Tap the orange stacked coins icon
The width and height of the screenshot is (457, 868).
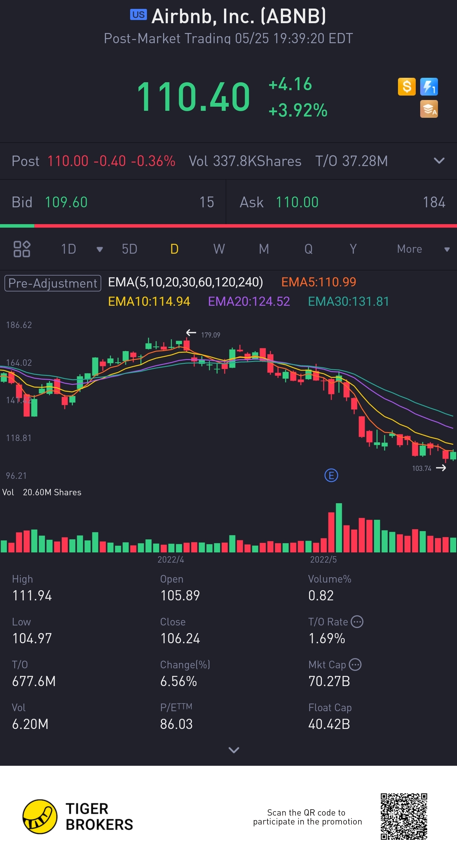pyautogui.click(x=429, y=109)
